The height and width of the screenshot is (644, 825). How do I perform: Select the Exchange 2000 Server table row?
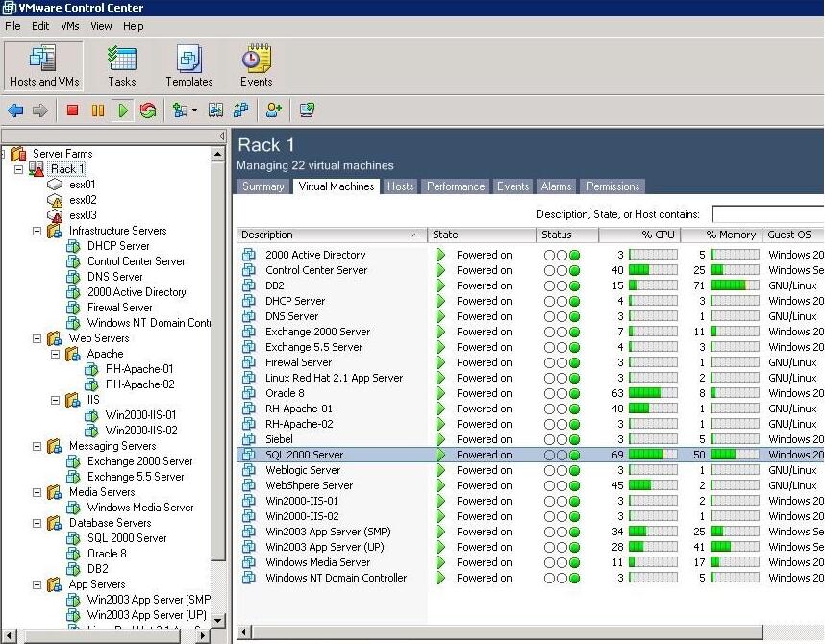click(x=531, y=332)
